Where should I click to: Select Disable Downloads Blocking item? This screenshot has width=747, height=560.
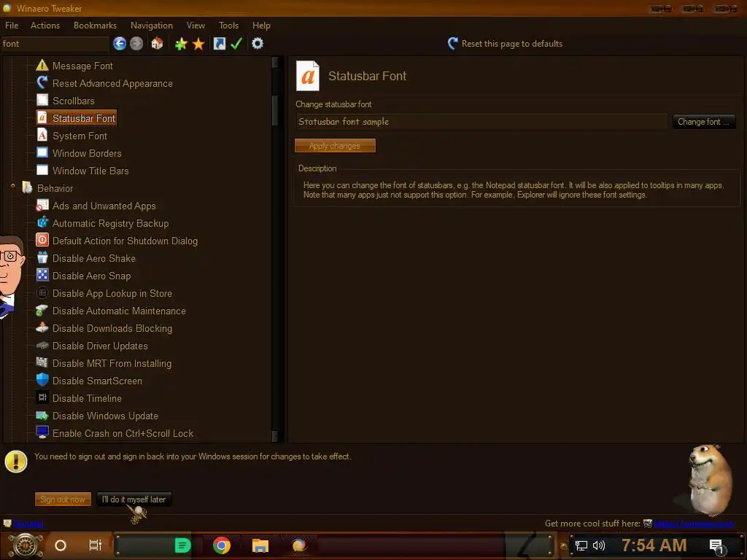pos(112,329)
